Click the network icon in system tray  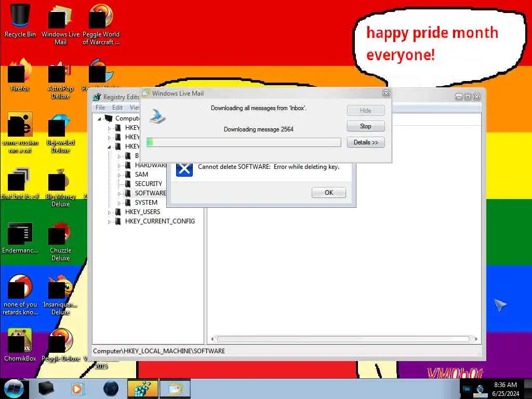(x=480, y=390)
